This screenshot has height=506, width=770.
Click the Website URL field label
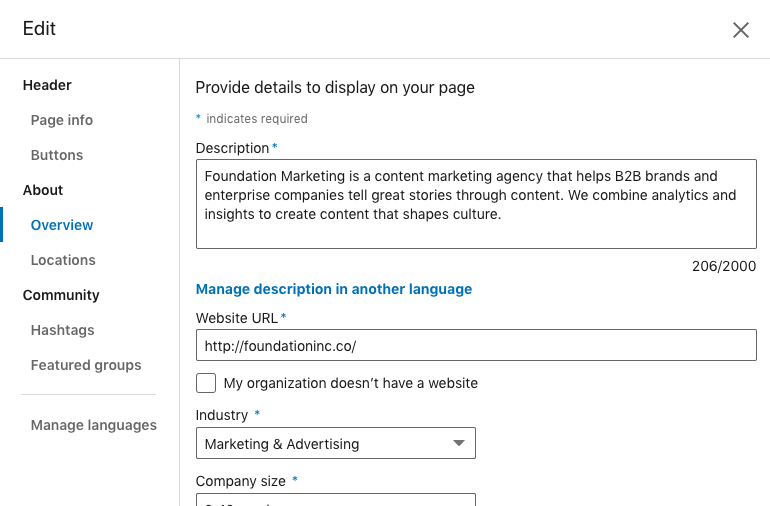[238, 318]
